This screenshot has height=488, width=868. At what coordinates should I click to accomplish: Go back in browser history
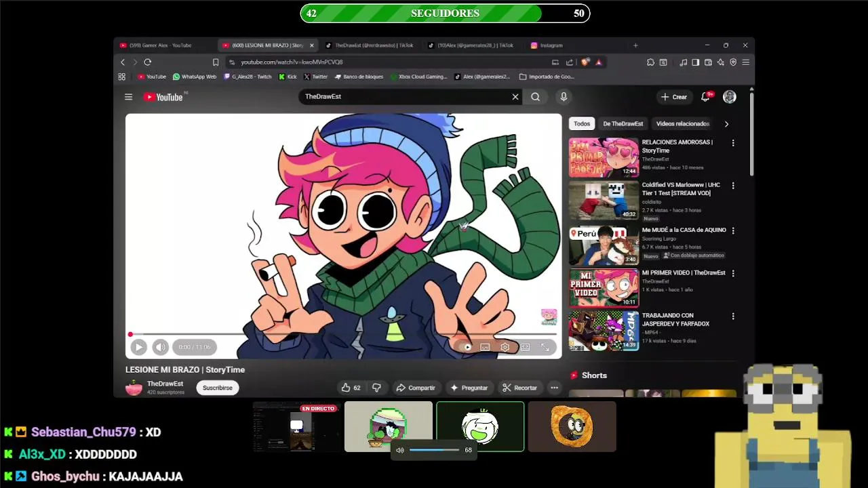(123, 62)
